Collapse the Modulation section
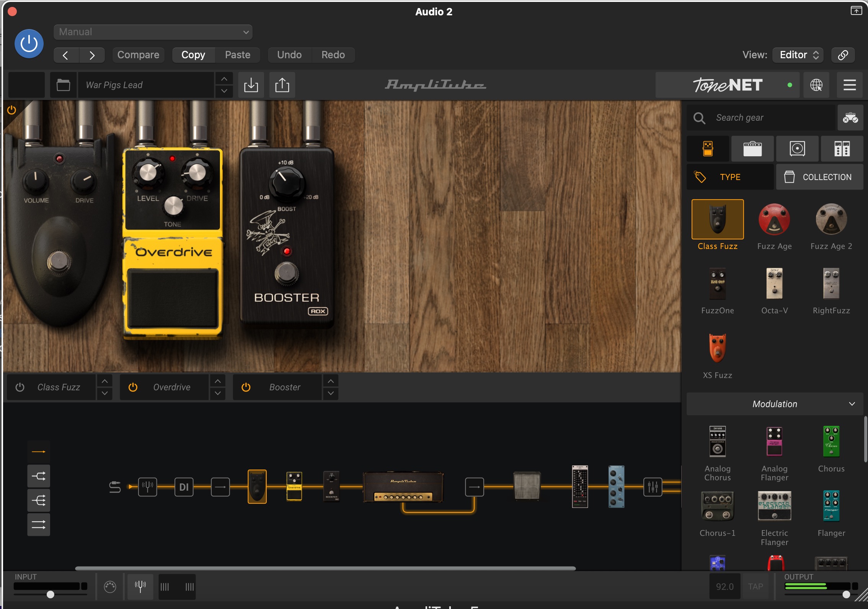Image resolution: width=868 pixels, height=609 pixels. [x=775, y=404]
